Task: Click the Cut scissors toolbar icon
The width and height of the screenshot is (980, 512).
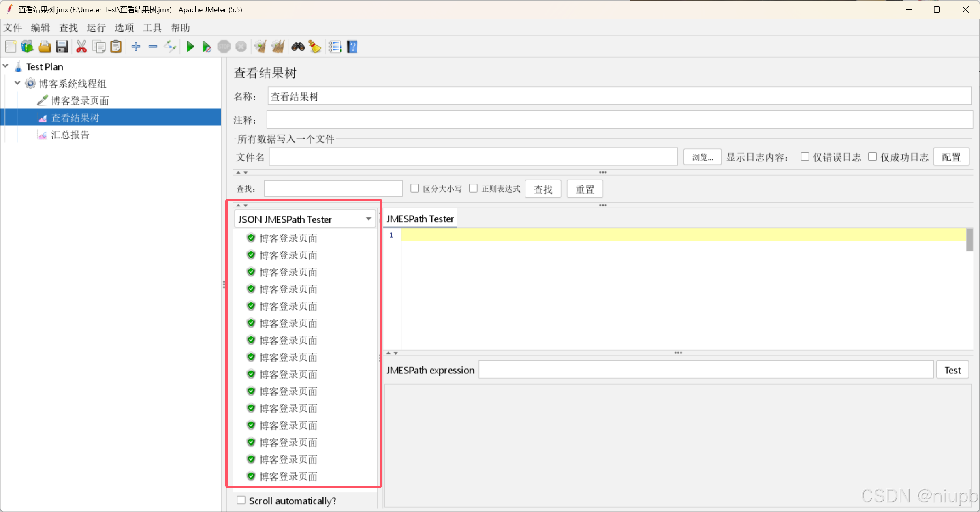Action: pyautogui.click(x=81, y=47)
